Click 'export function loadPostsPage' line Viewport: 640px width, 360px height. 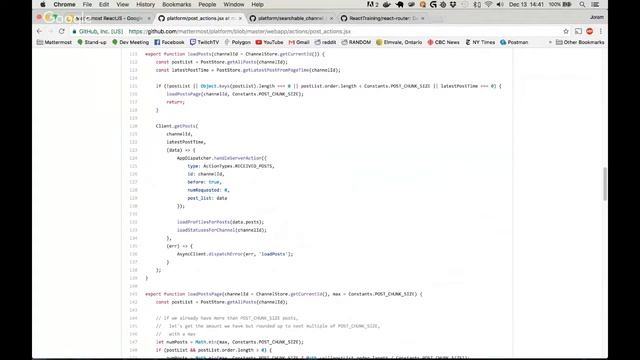tap(284, 294)
